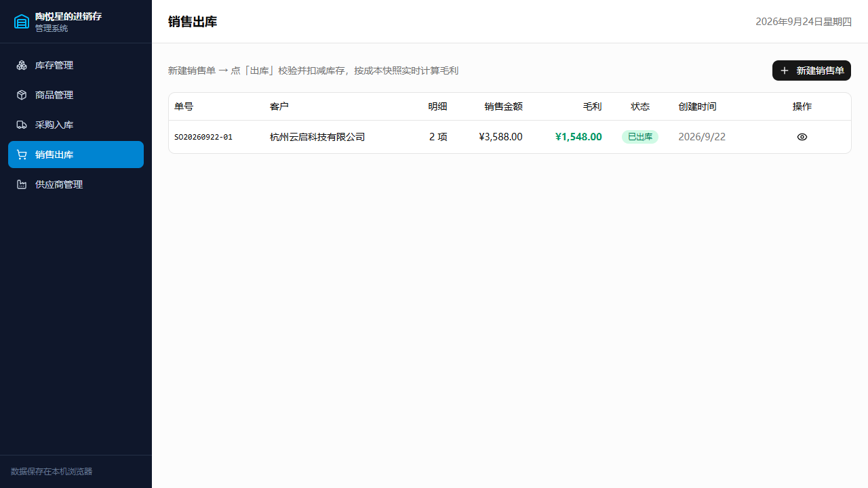Click the 供应商管理 factory icon

tap(22, 184)
